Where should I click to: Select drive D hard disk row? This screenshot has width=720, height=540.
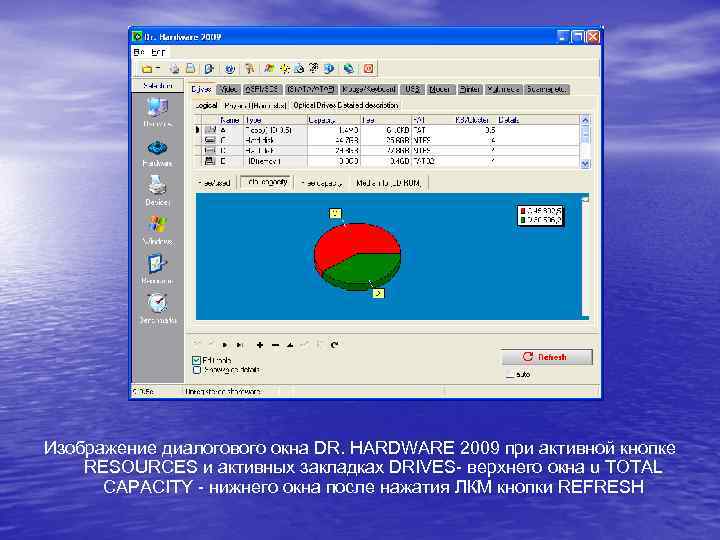(x=388, y=150)
